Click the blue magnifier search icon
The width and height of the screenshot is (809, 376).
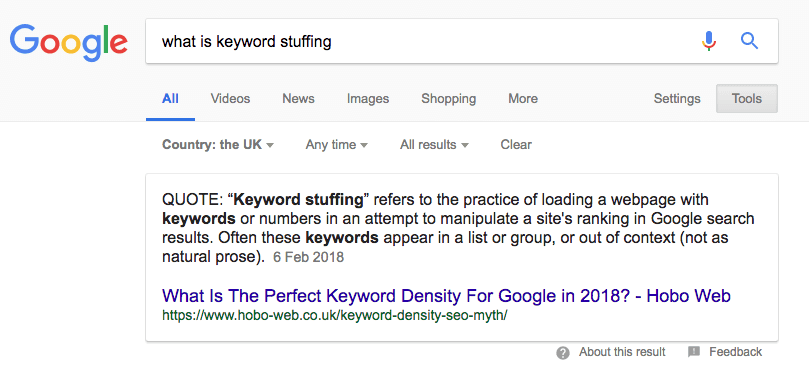pos(749,41)
